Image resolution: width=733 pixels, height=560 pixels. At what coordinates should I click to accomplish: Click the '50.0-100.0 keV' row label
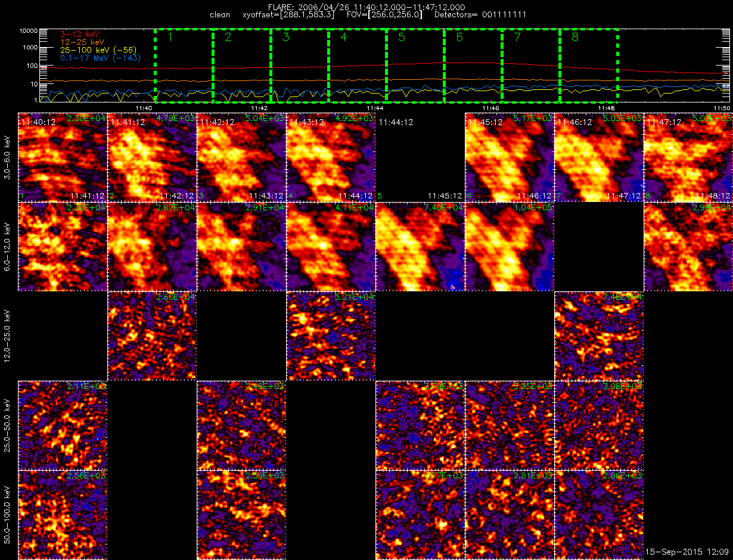[8, 515]
